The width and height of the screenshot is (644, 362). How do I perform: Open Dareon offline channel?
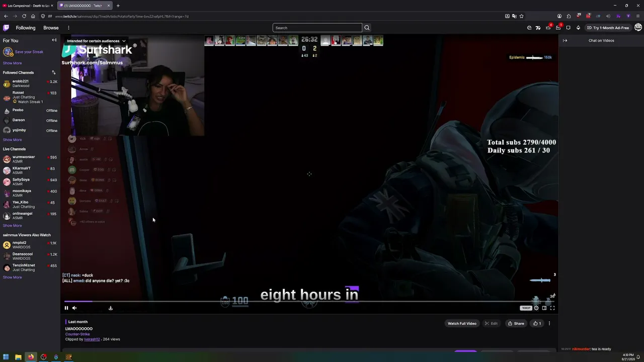[30, 120]
